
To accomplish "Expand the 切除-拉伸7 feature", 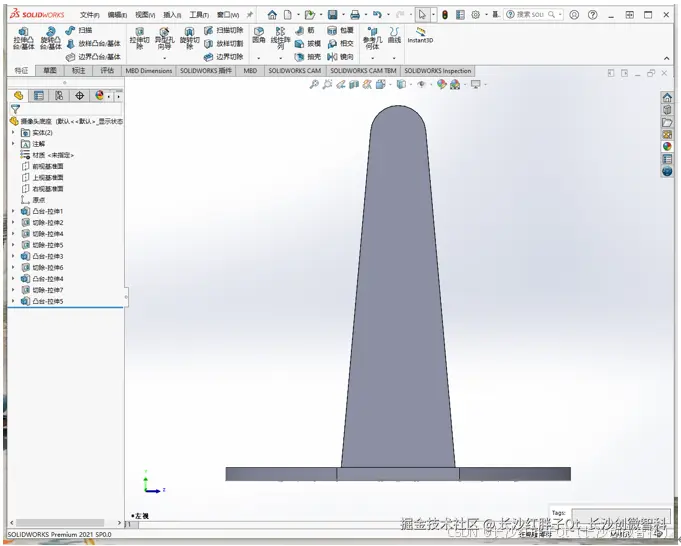I will tap(13, 290).
